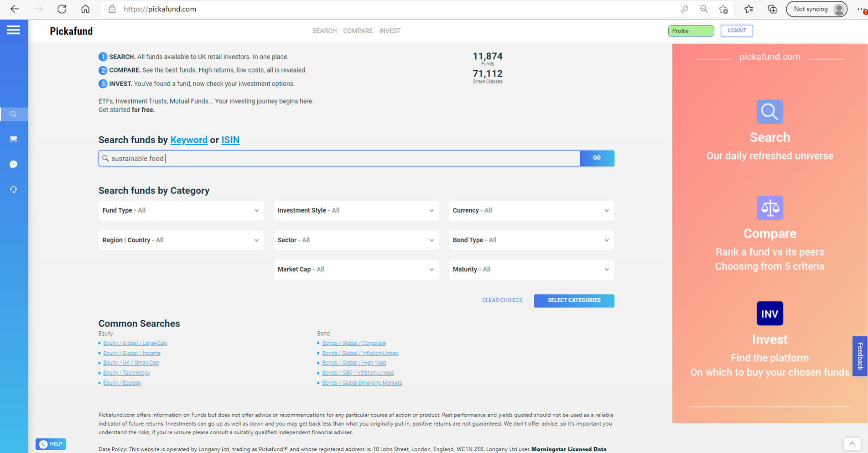Image resolution: width=868 pixels, height=453 pixels.
Task: Reload the page with refresh icon
Action: pyautogui.click(x=62, y=9)
